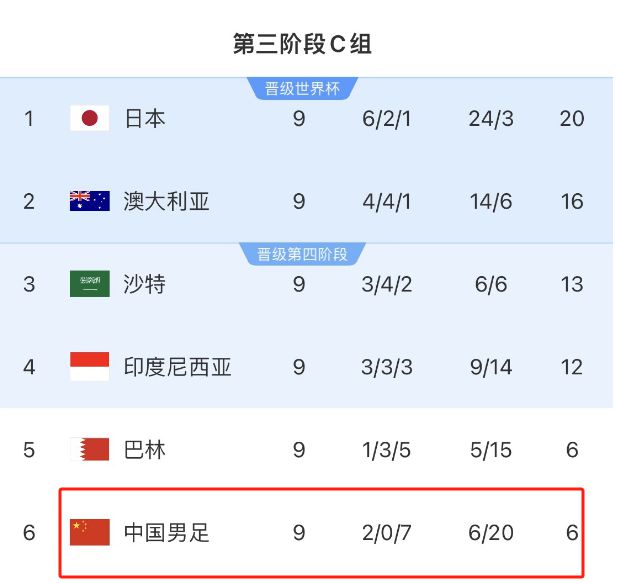Click the Saudi Arabia flag icon
The width and height of the screenshot is (617, 583).
[x=89, y=284]
